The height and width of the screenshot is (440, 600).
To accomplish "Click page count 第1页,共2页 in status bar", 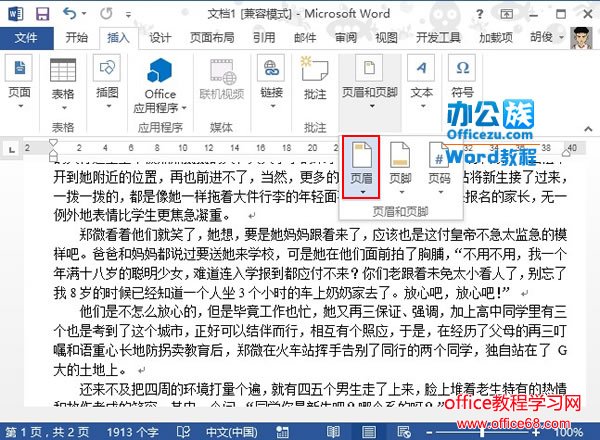I will pyautogui.click(x=47, y=432).
